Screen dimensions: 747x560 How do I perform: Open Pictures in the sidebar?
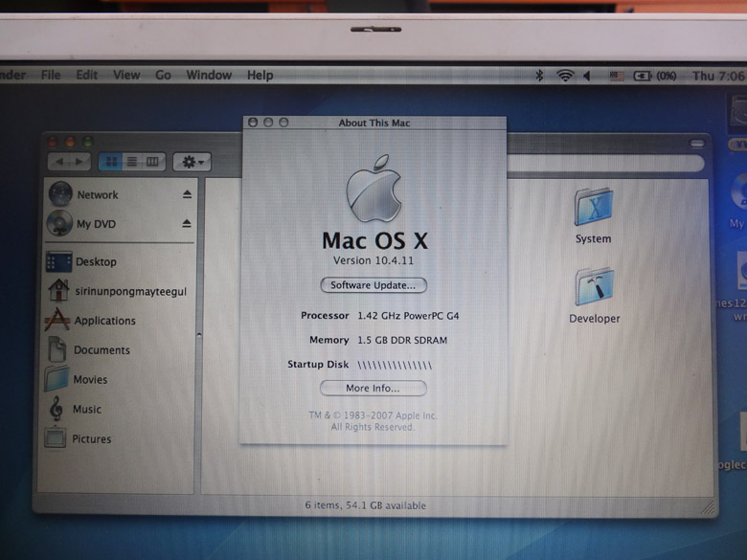pyautogui.click(x=91, y=438)
